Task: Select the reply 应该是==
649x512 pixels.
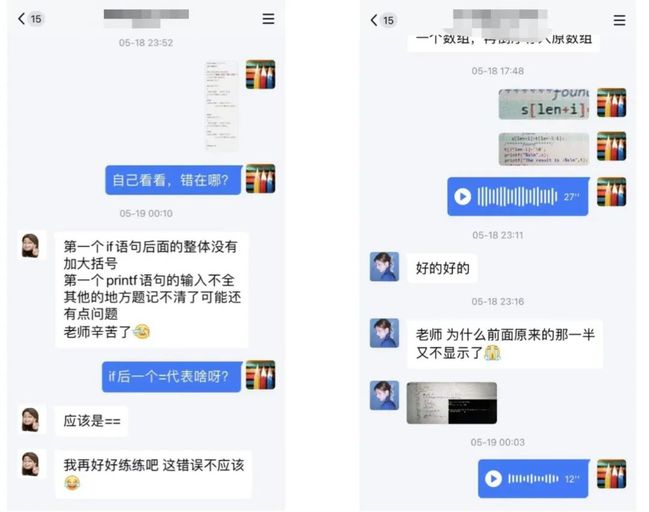Action: point(91,421)
